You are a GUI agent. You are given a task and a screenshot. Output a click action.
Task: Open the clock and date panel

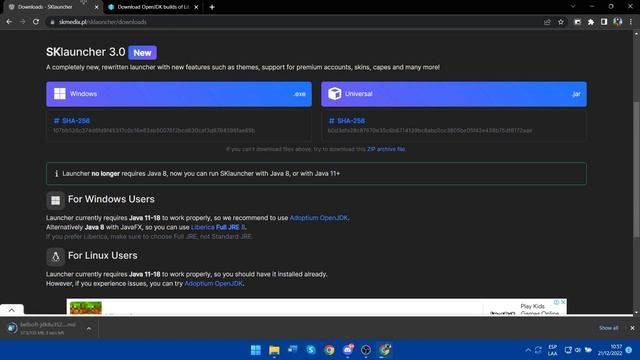(610, 350)
